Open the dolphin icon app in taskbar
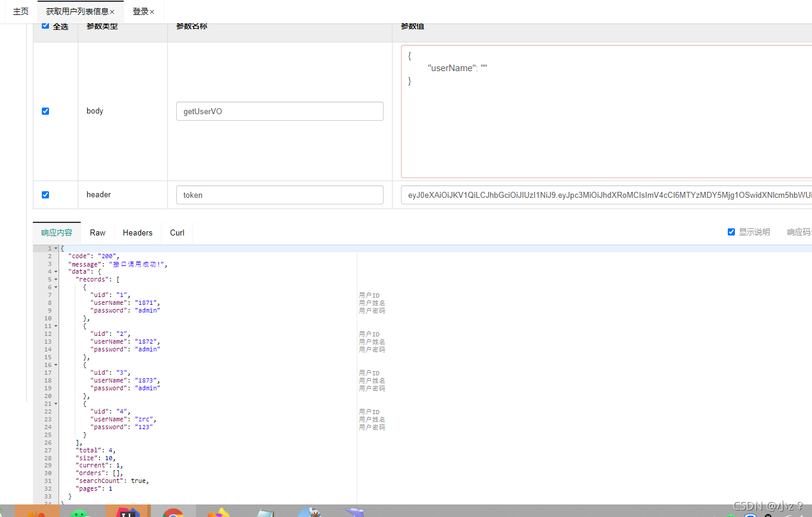This screenshot has height=517, width=812. (356, 512)
